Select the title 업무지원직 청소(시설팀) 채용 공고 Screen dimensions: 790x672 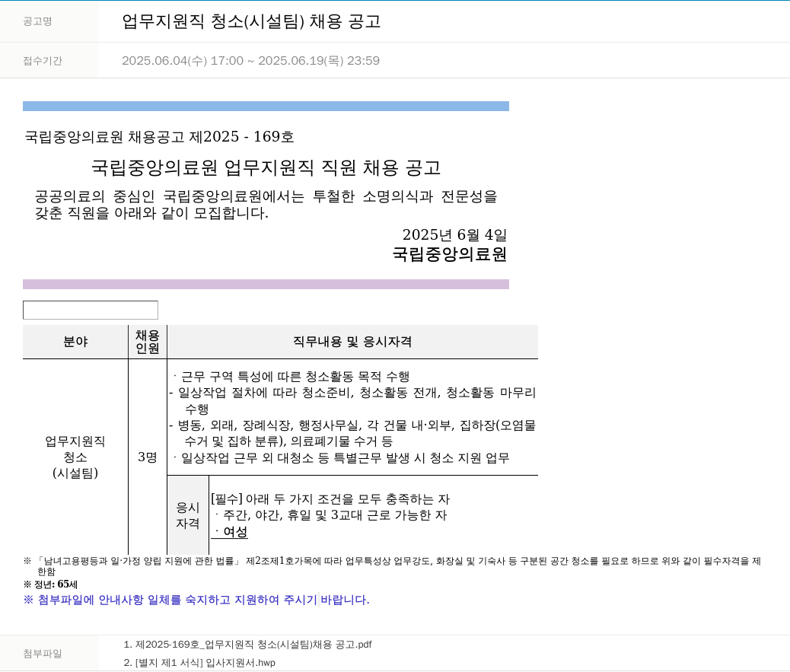click(x=251, y=21)
